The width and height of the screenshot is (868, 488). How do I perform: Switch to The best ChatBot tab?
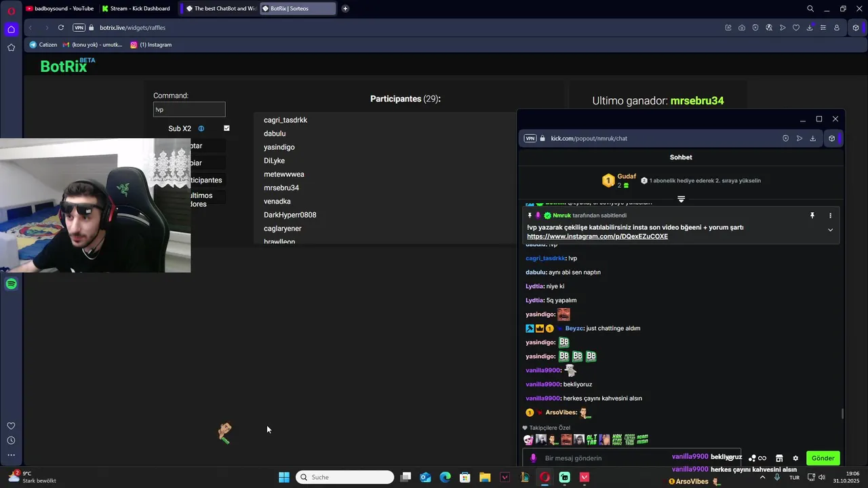coord(221,9)
